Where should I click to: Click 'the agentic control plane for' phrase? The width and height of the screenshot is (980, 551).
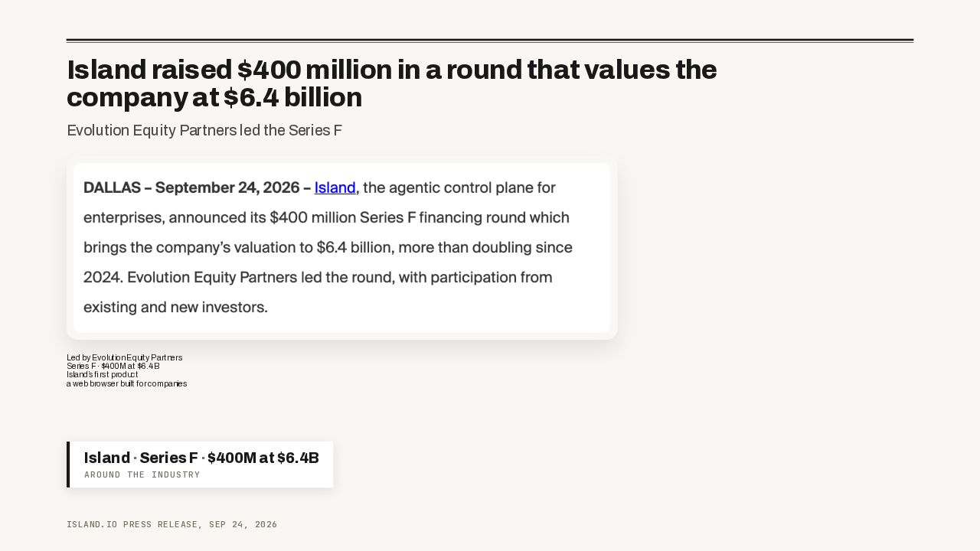[459, 187]
